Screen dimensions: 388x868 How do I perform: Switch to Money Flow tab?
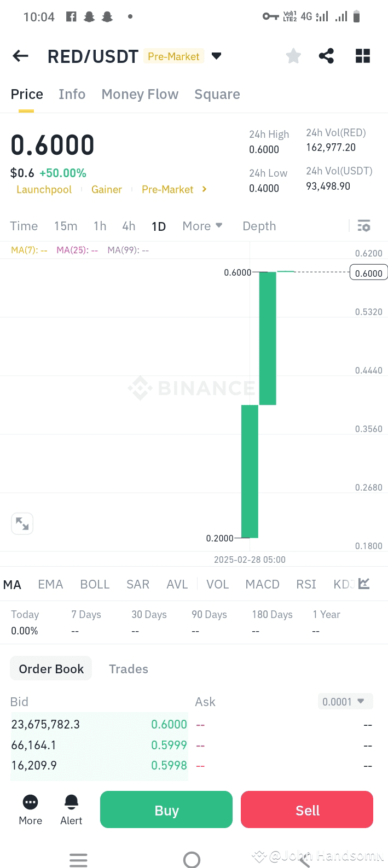(x=140, y=94)
